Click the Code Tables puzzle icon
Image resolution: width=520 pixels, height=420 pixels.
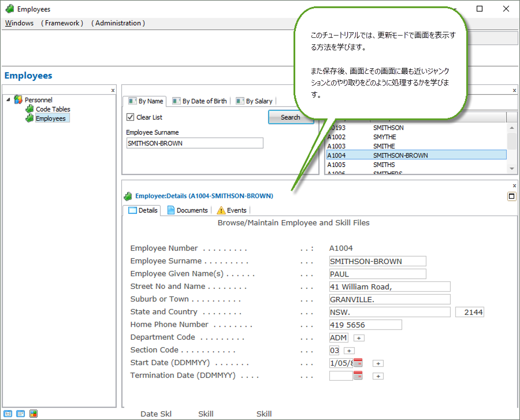[30, 109]
